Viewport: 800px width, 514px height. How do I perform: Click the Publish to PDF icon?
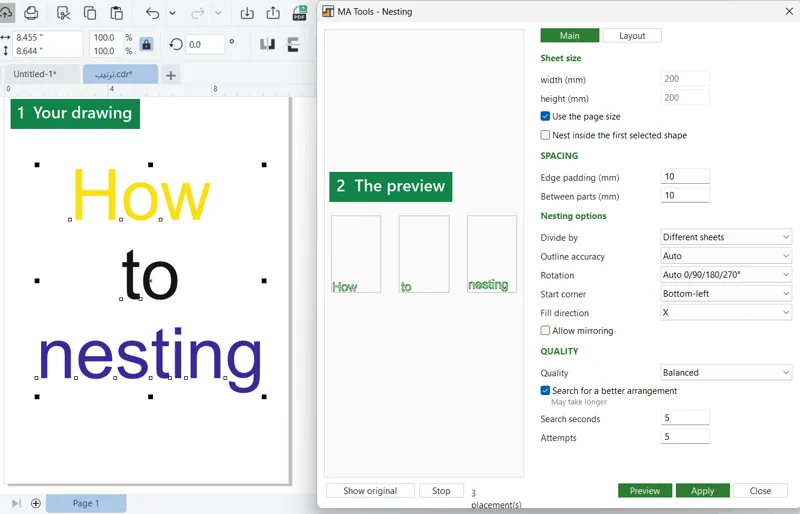pos(299,13)
